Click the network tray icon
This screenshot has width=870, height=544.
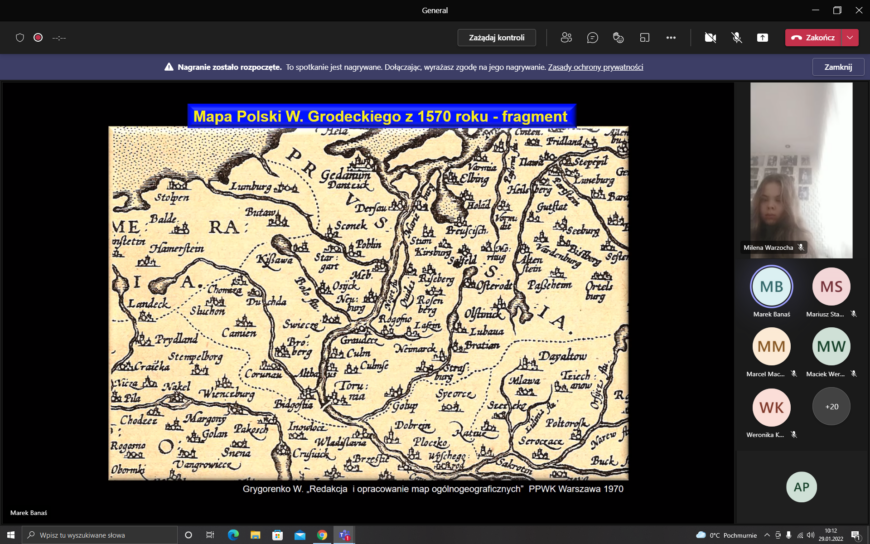pyautogui.click(x=800, y=535)
